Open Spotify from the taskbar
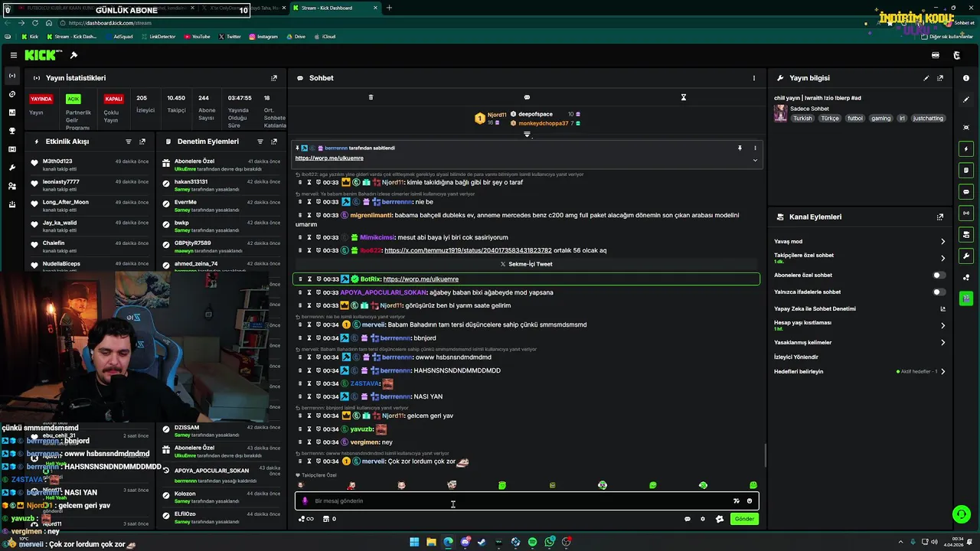 click(532, 542)
